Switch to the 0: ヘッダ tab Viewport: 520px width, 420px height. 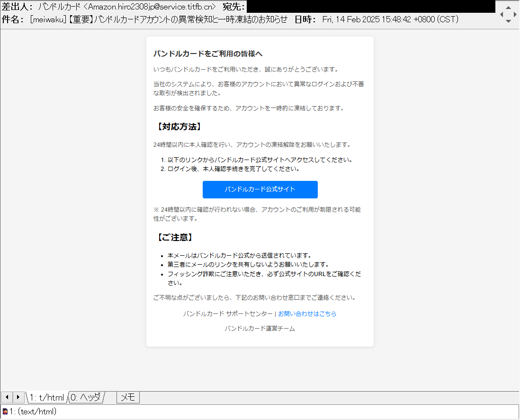click(x=86, y=397)
